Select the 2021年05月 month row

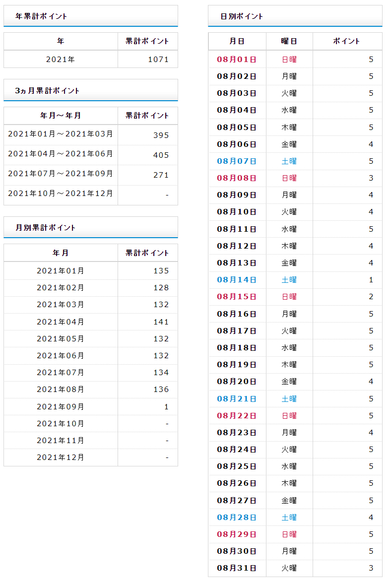(x=91, y=339)
